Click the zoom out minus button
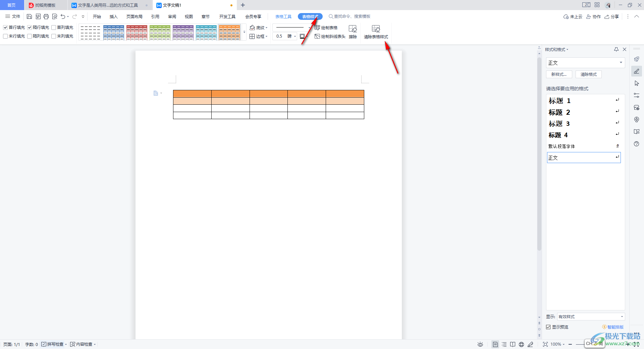Image resolution: width=644 pixels, height=349 pixels. (x=570, y=344)
